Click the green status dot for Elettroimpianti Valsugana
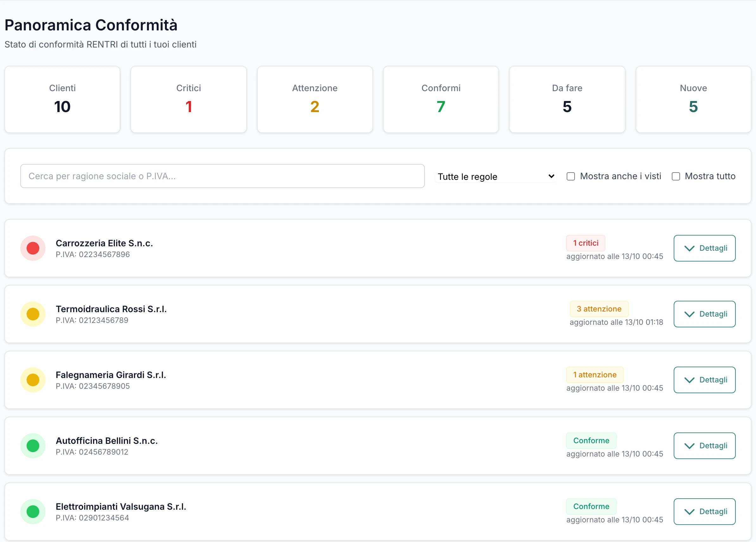This screenshot has width=756, height=542. 33,512
